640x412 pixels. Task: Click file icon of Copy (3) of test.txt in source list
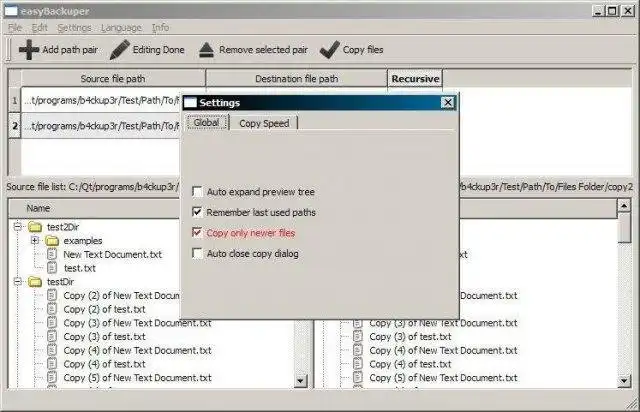[x=52, y=336]
